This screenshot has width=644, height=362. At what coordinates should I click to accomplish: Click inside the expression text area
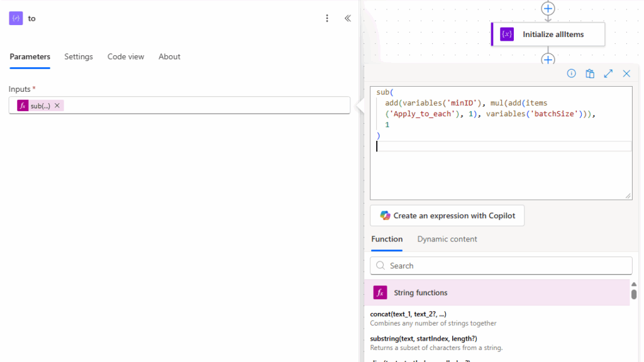click(501, 143)
